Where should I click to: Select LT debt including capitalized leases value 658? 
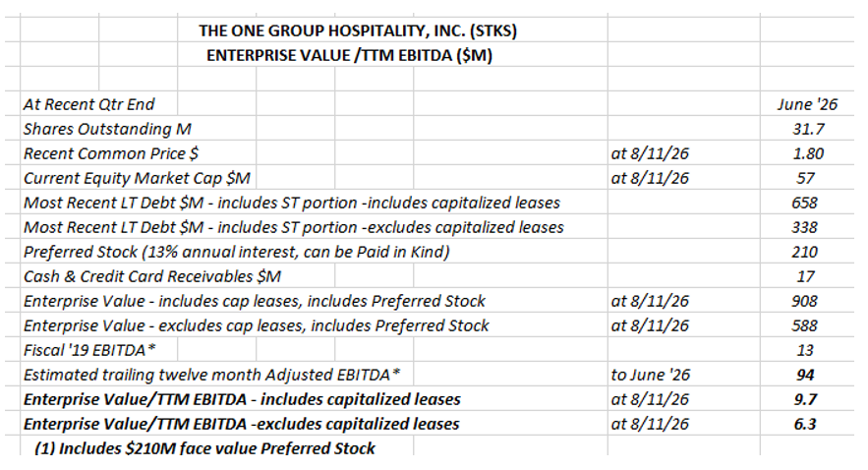tap(804, 203)
